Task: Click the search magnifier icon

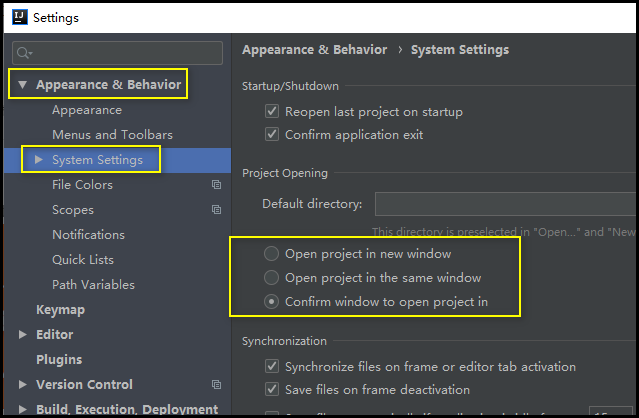Action: tap(23, 53)
